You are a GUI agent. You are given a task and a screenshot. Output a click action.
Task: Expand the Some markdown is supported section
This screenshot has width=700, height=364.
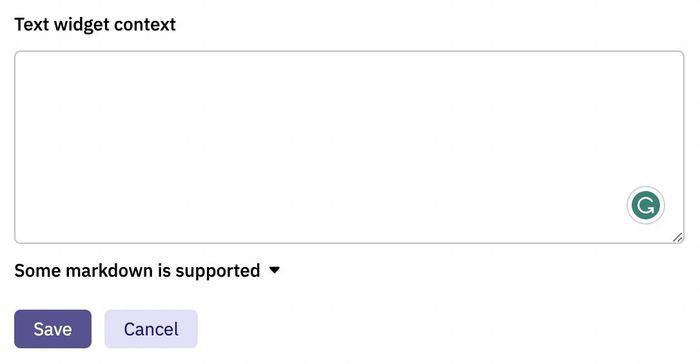tap(147, 271)
